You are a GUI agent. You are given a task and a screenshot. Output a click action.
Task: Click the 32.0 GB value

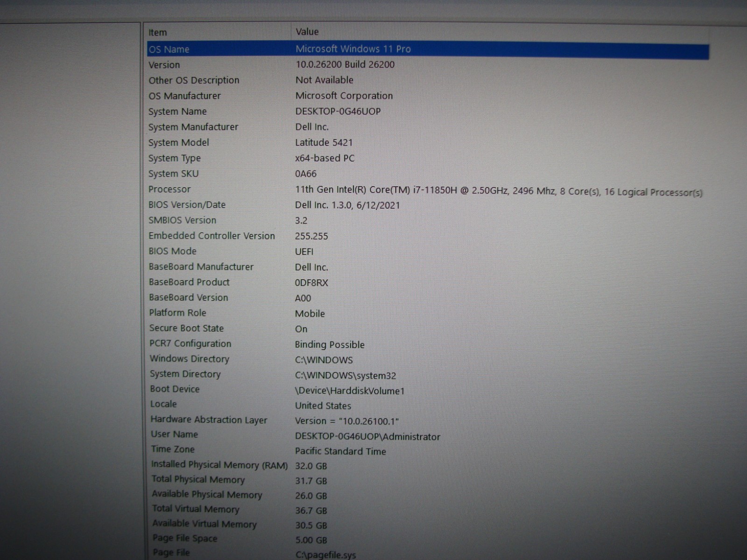pyautogui.click(x=311, y=466)
